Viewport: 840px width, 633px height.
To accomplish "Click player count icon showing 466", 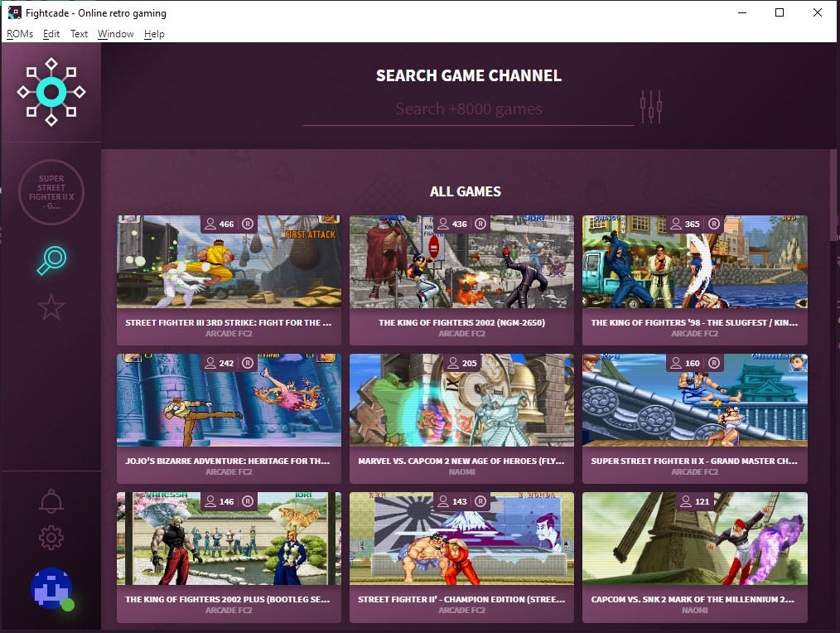I will pos(210,224).
